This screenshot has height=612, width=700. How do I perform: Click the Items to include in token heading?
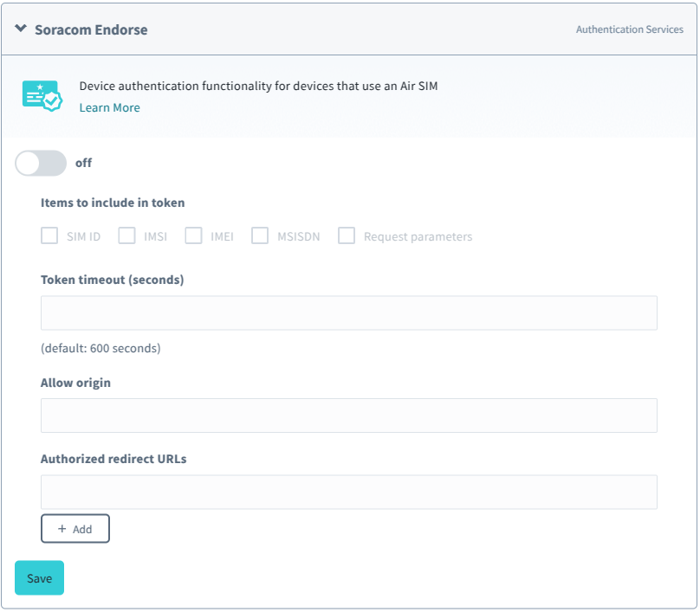point(113,203)
